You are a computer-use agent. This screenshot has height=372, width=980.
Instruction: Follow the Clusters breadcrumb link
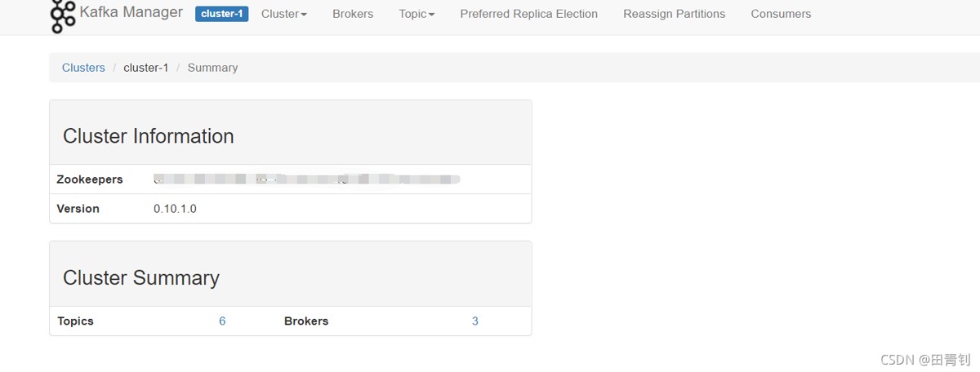(x=83, y=68)
